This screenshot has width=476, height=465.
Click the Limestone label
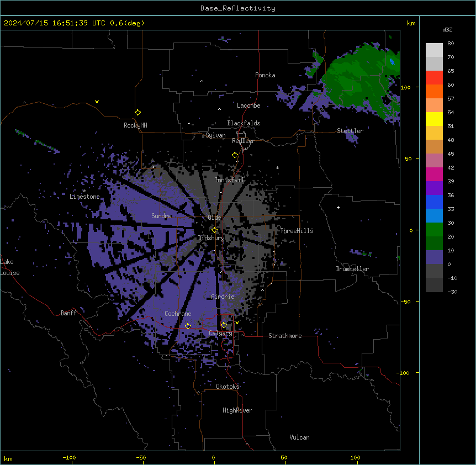84,197
